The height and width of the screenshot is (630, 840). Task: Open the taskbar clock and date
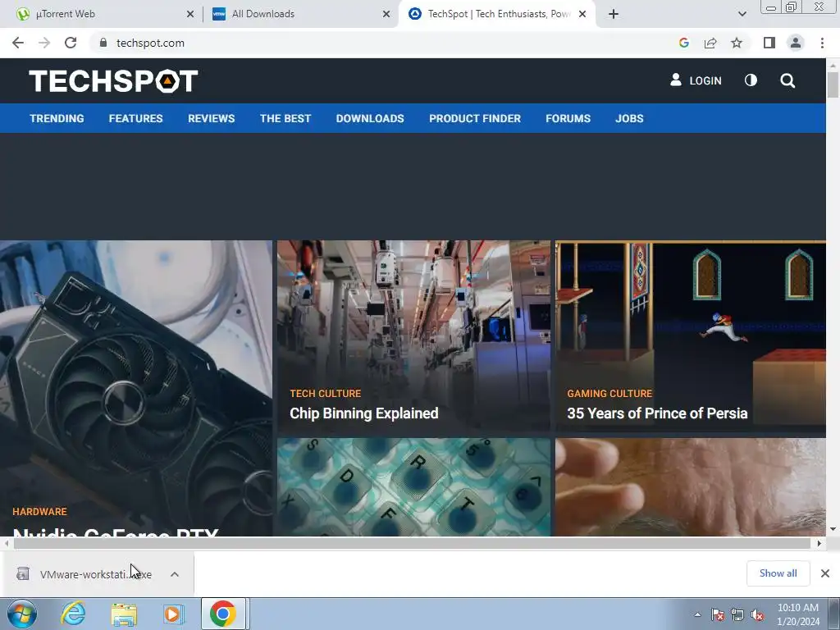click(798, 614)
